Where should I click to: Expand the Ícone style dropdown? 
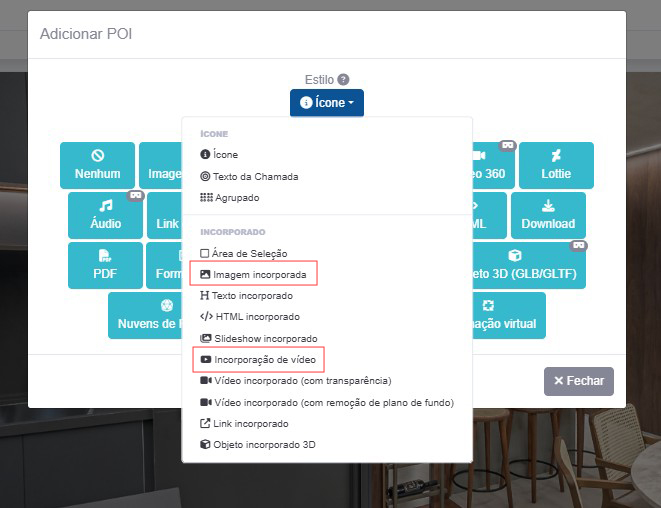pyautogui.click(x=327, y=103)
